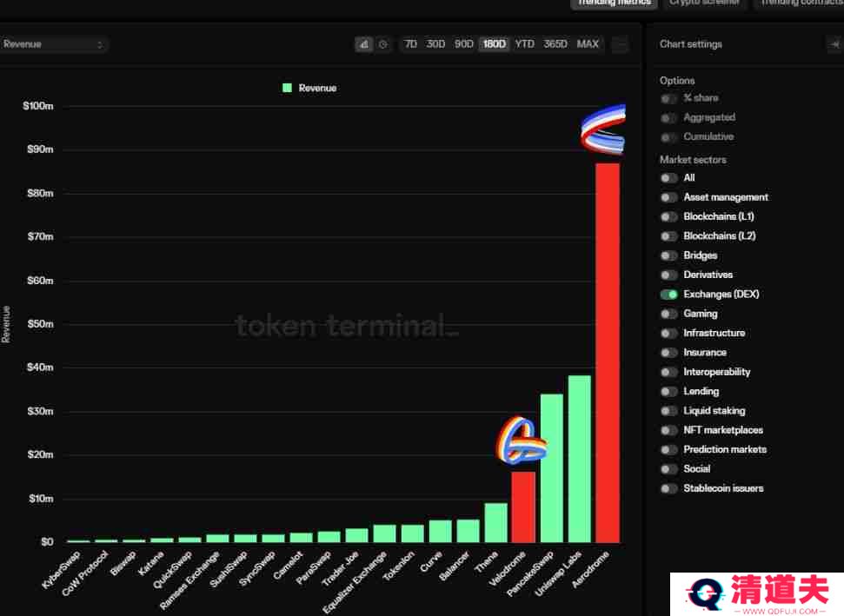The image size is (844, 616).
Task: Enable the Aggregated option
Action: pyautogui.click(x=669, y=118)
